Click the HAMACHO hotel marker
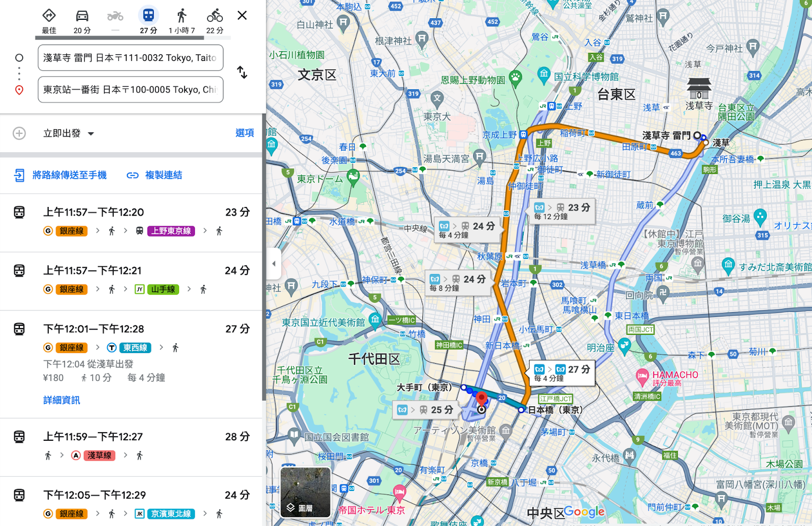Screen dimensions: 812x526 (642, 376)
